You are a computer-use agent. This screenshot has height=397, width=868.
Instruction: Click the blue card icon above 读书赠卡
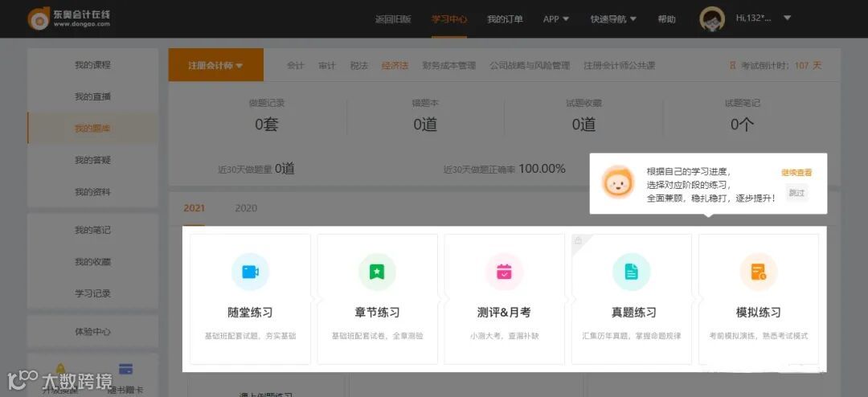pos(125,370)
